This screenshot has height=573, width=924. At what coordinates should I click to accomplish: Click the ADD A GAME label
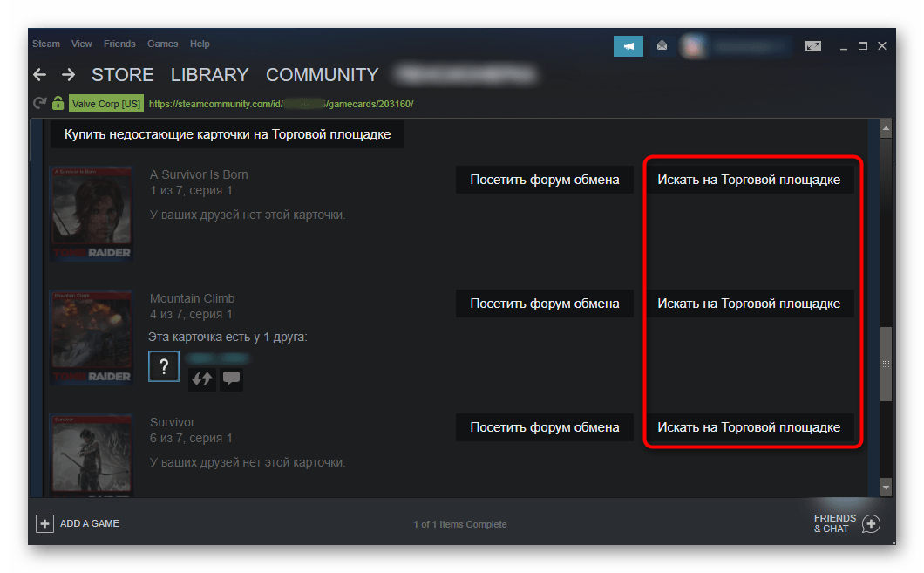(90, 523)
